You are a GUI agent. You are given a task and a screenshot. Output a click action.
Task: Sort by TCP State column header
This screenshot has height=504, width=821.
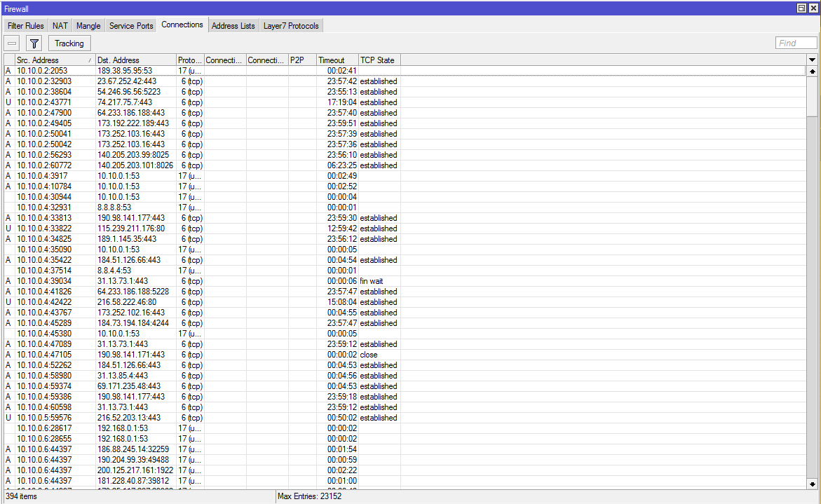(379, 60)
